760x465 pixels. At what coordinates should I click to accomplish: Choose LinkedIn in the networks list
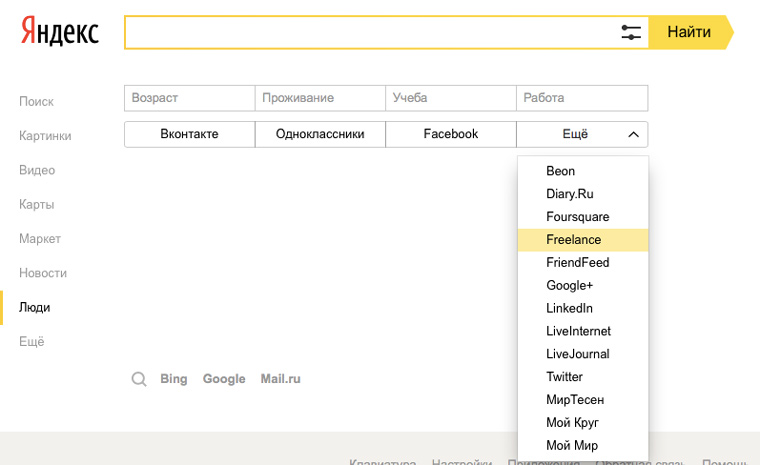click(x=570, y=308)
